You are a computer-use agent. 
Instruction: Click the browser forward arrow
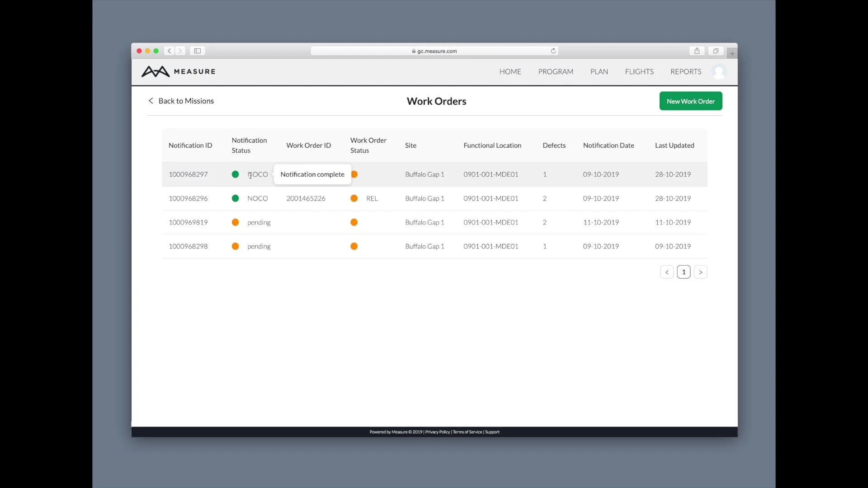[180, 51]
